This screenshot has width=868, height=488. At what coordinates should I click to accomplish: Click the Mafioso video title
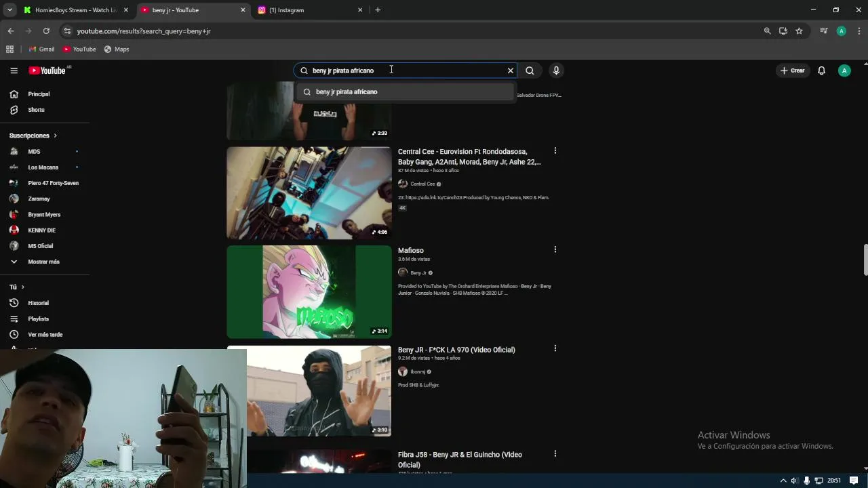coord(411,251)
